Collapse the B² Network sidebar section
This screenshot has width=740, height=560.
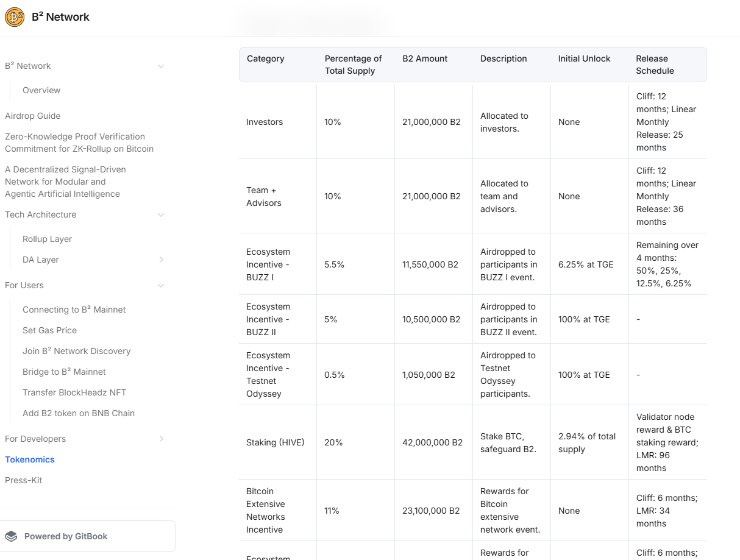click(x=161, y=66)
